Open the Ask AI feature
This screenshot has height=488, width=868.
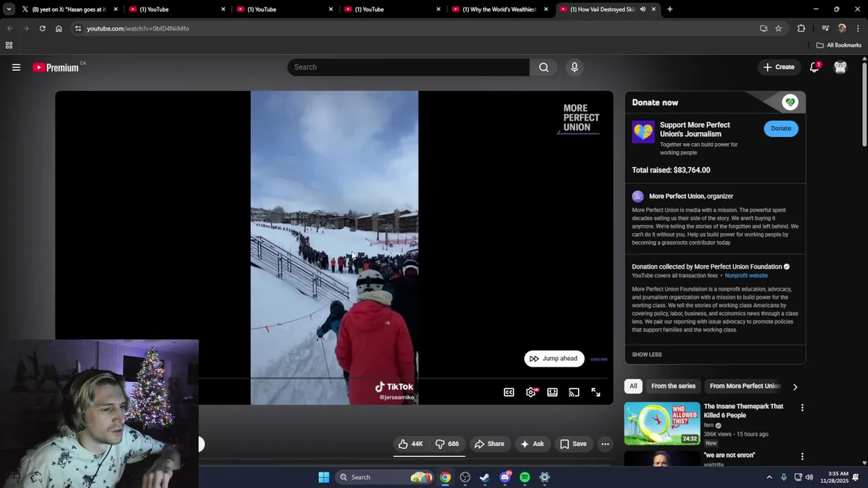(x=532, y=444)
